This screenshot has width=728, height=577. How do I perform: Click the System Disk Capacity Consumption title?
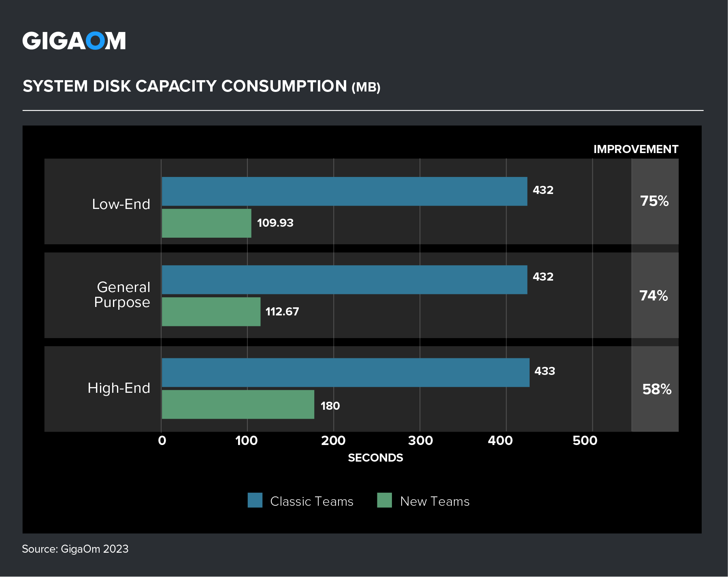[201, 86]
